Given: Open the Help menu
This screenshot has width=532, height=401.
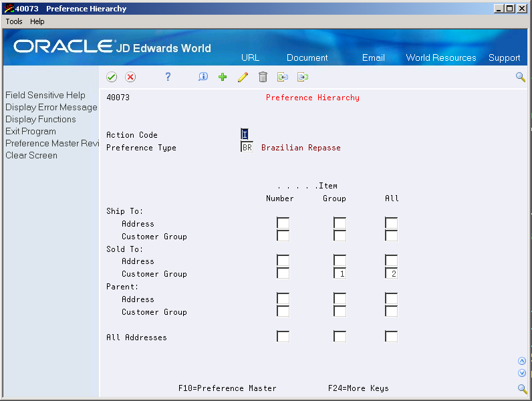Looking at the screenshot, I should (x=37, y=21).
